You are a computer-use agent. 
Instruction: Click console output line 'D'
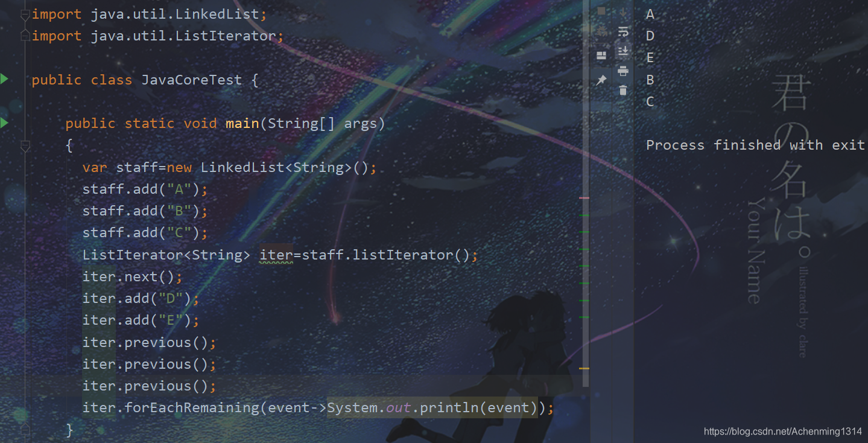pos(650,36)
